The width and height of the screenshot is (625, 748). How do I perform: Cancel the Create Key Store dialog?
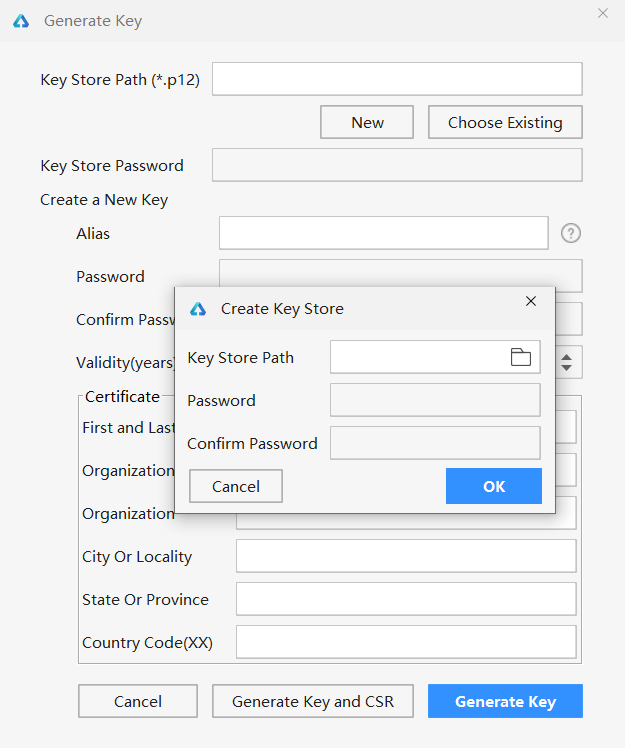click(236, 486)
